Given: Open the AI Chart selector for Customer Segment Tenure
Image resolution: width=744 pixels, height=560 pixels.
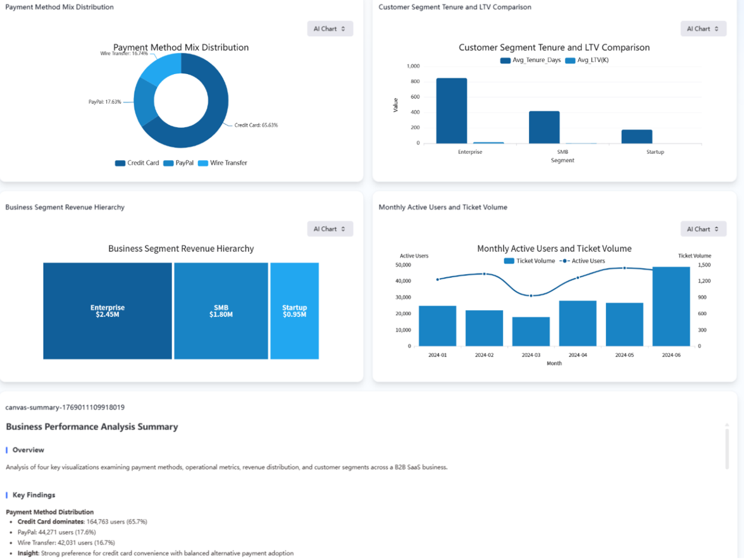Looking at the screenshot, I should 702,28.
